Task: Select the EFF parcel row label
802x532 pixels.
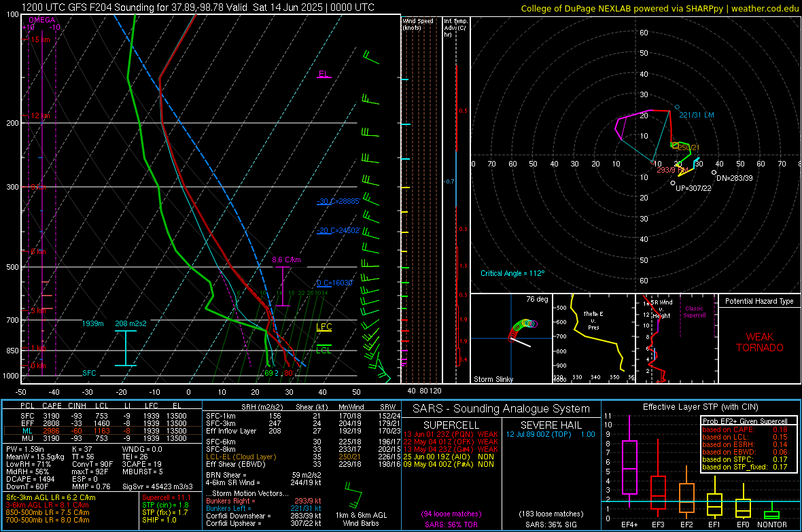Action: point(27,423)
